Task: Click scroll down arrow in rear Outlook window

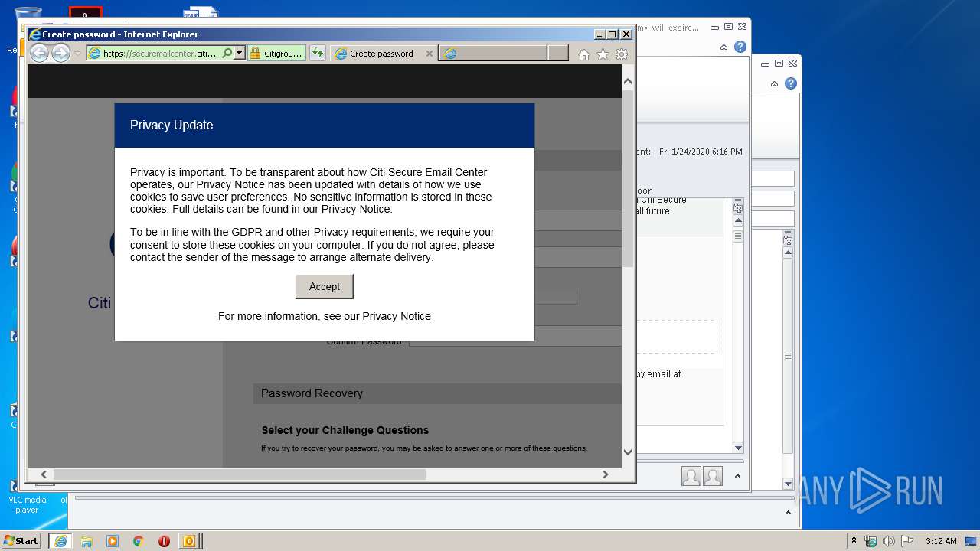Action: tap(788, 484)
